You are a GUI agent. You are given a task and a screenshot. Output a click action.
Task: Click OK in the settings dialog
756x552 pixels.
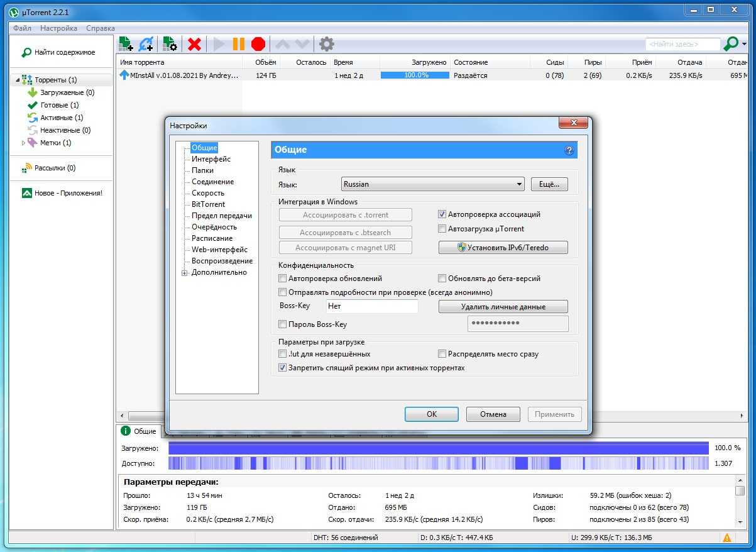point(431,414)
